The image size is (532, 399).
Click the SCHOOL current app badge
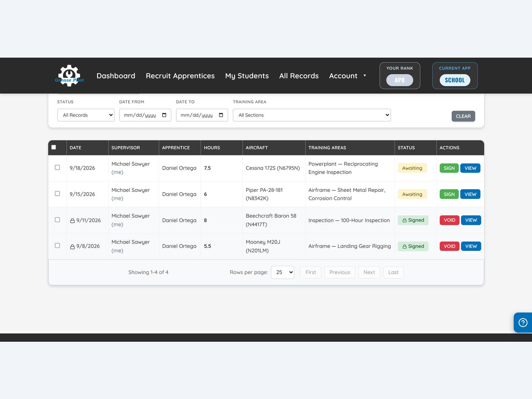pyautogui.click(x=455, y=80)
